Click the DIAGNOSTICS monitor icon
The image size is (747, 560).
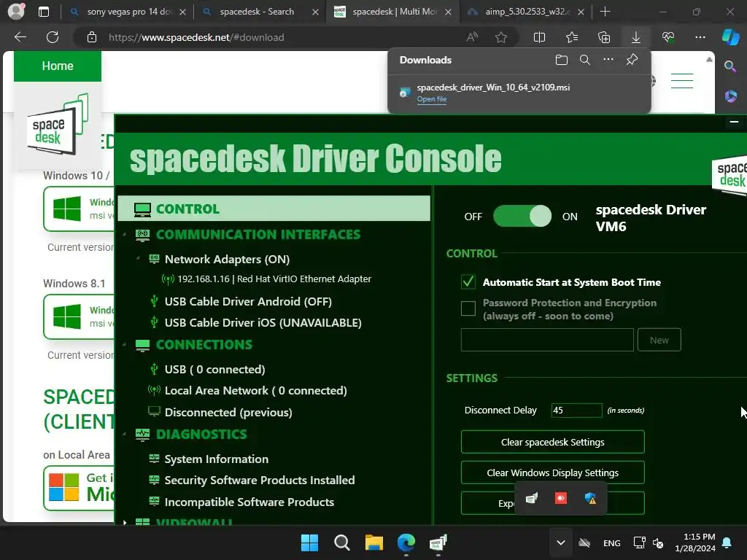tap(142, 435)
